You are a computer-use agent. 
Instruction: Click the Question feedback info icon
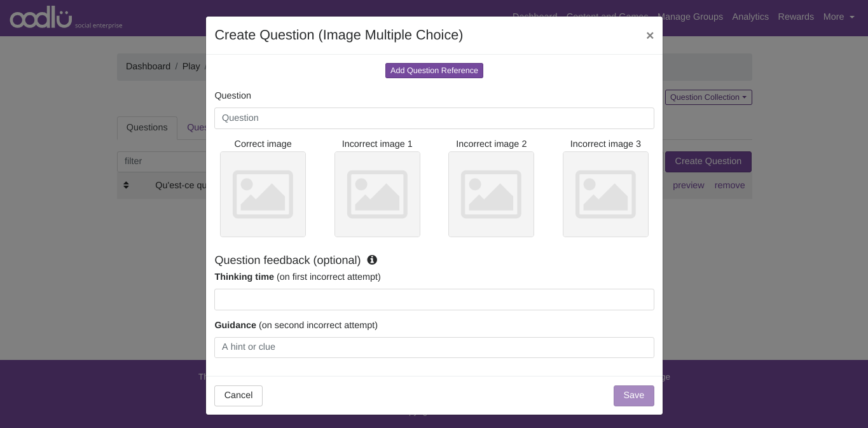coord(372,260)
